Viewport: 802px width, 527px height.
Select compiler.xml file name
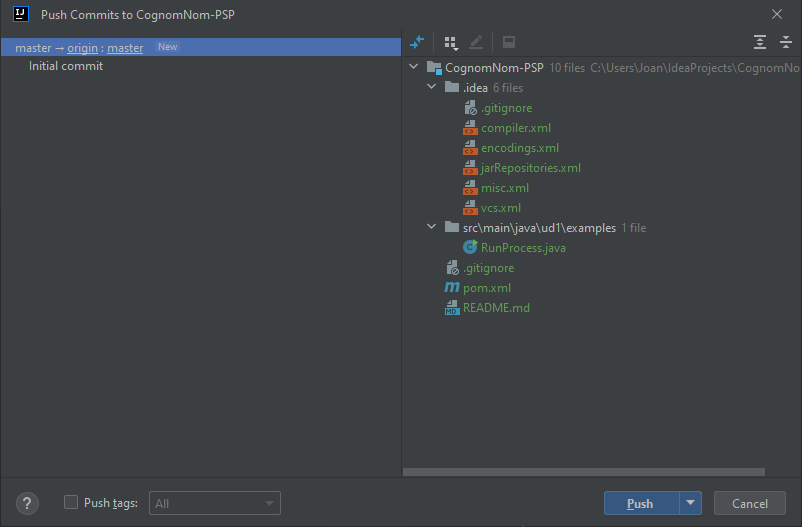point(516,128)
